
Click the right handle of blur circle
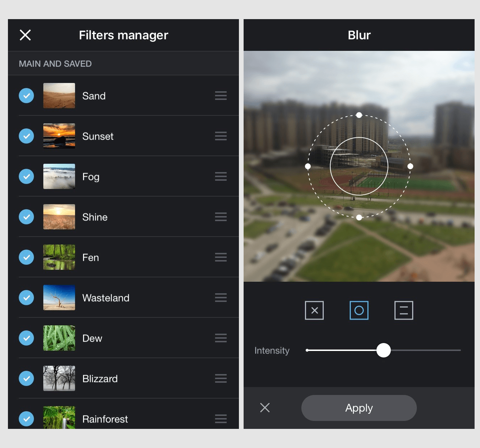[x=410, y=166]
